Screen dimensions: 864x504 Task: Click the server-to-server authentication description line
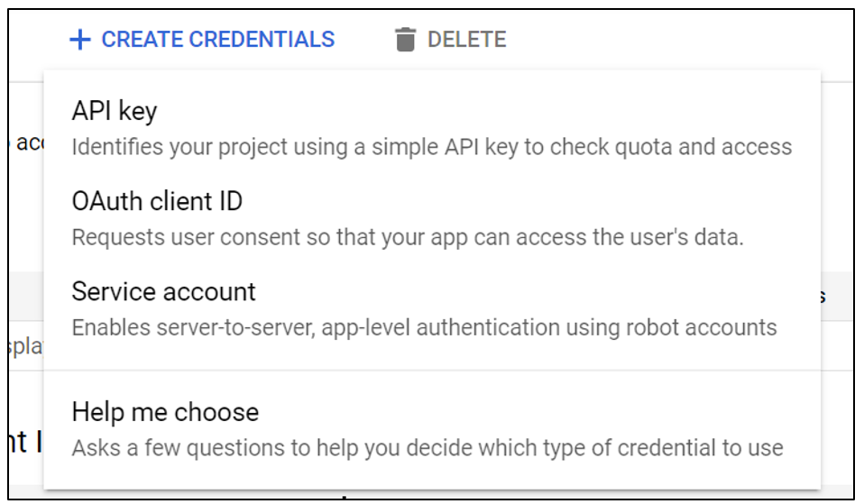pos(424,326)
